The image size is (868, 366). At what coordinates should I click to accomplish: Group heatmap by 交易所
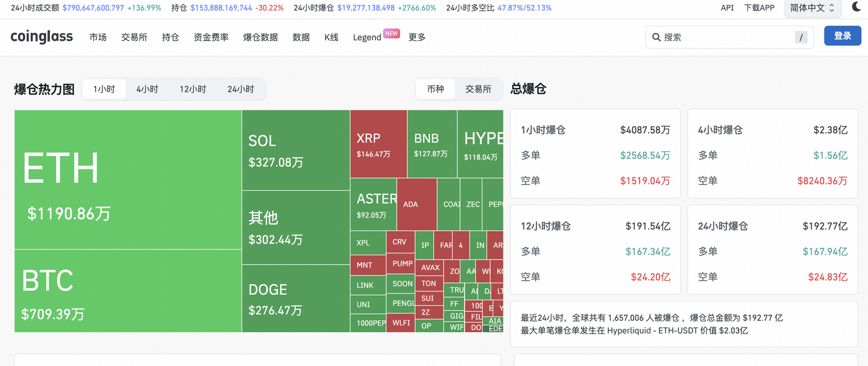tap(478, 89)
